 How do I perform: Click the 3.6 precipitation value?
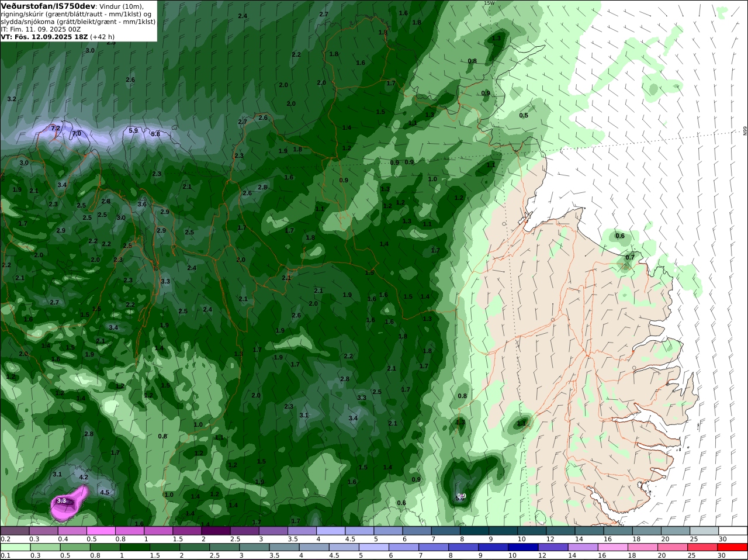(142, 204)
